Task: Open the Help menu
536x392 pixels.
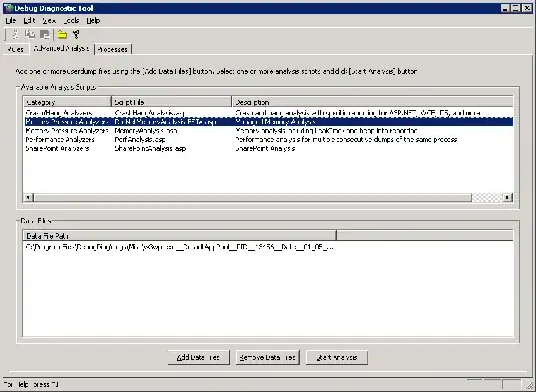Action: coord(93,21)
